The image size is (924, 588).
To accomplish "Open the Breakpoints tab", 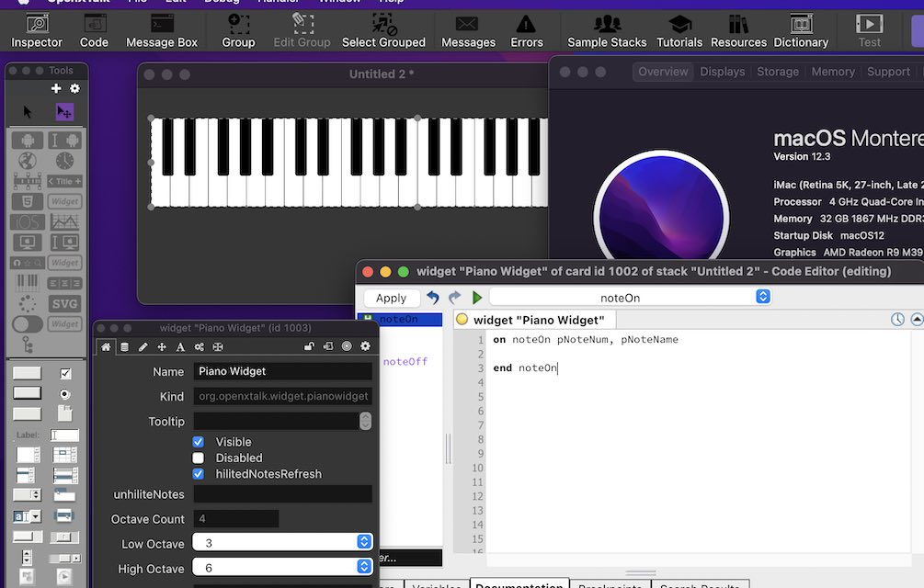I will pos(610,585).
